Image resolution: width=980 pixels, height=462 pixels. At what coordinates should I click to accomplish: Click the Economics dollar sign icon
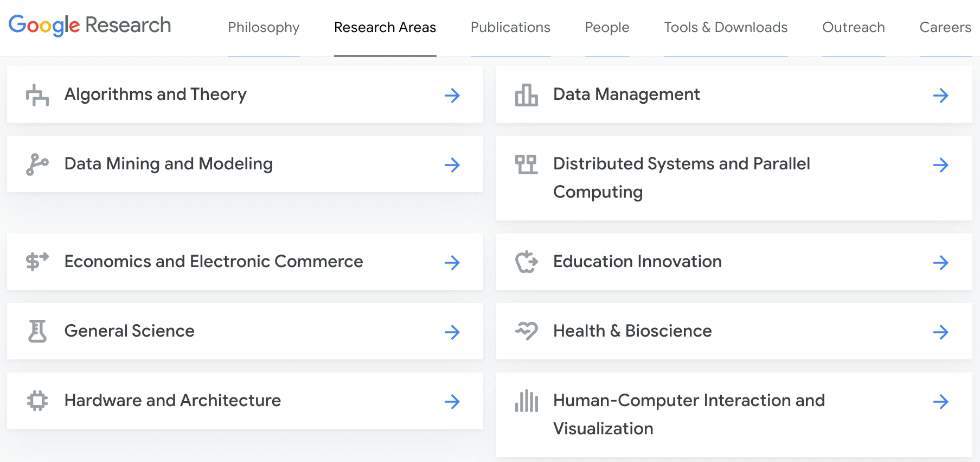tap(37, 261)
